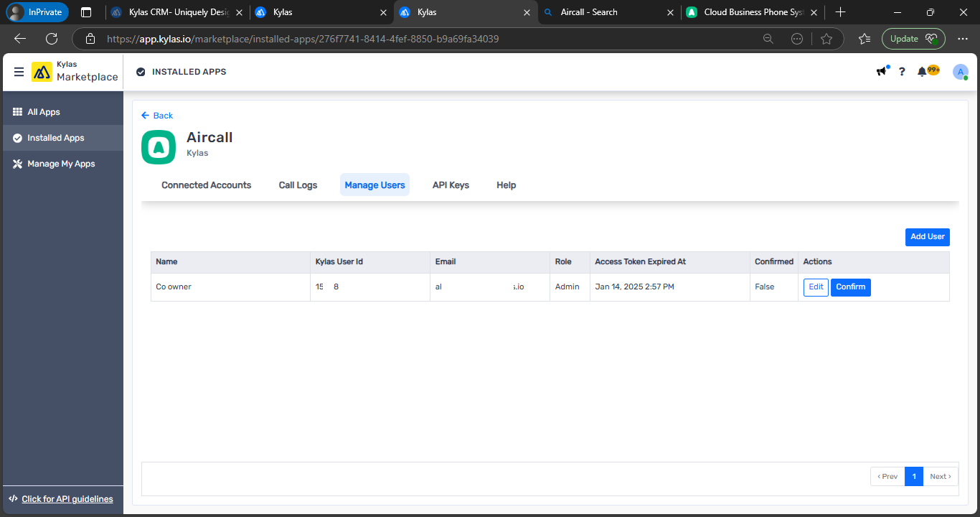Open the API Keys tab
980x517 pixels.
click(451, 185)
